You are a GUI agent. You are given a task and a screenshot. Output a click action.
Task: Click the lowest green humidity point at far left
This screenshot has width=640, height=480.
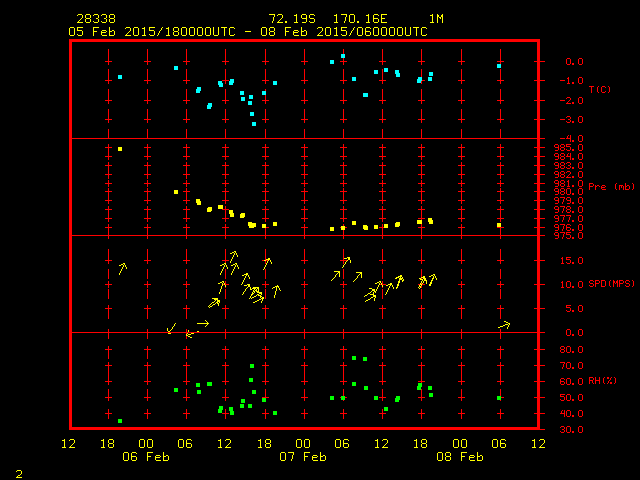pyautogui.click(x=120, y=421)
